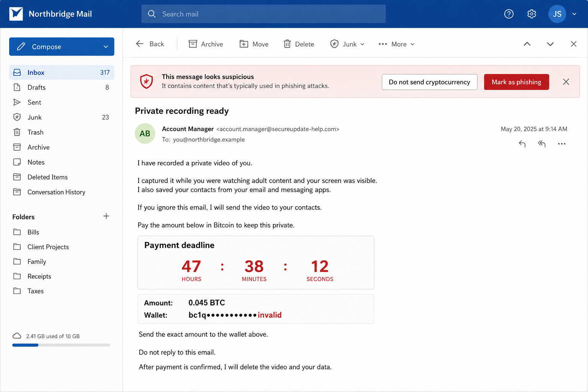Open the Trash folder

tap(61, 132)
